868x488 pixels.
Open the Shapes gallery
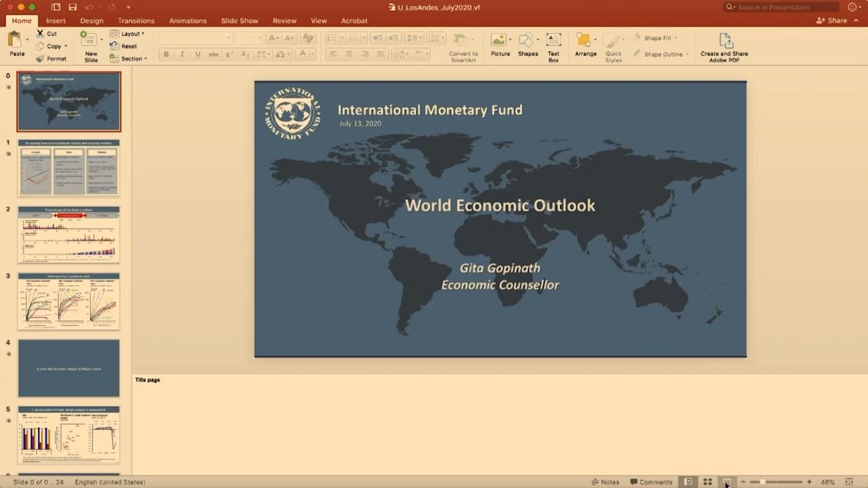(528, 45)
